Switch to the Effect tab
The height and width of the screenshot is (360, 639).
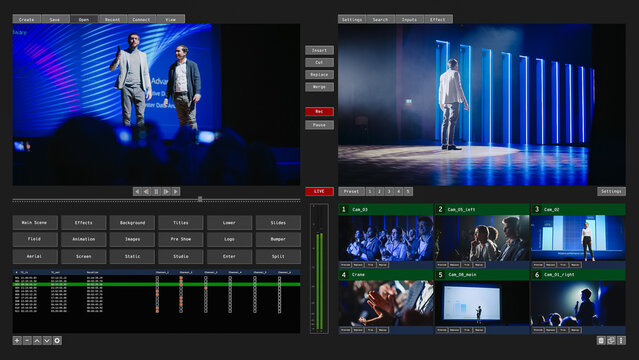point(438,19)
